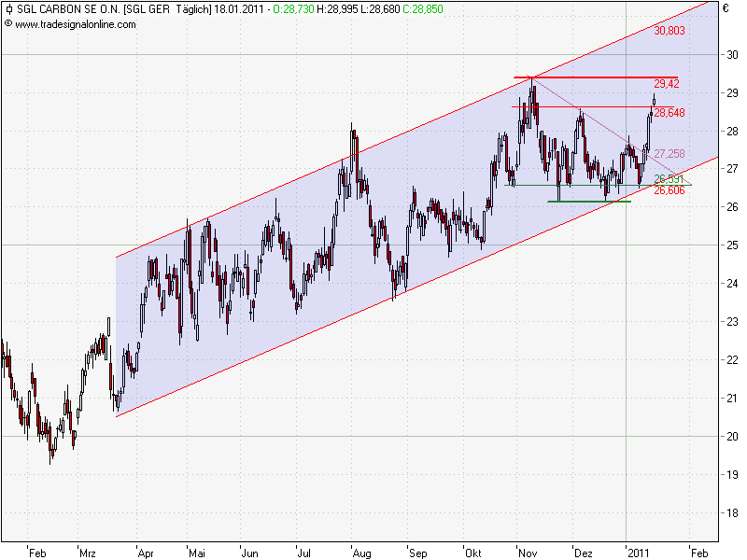Click the Aug month label on time axis
This screenshot has height=560, width=747.
360,553
